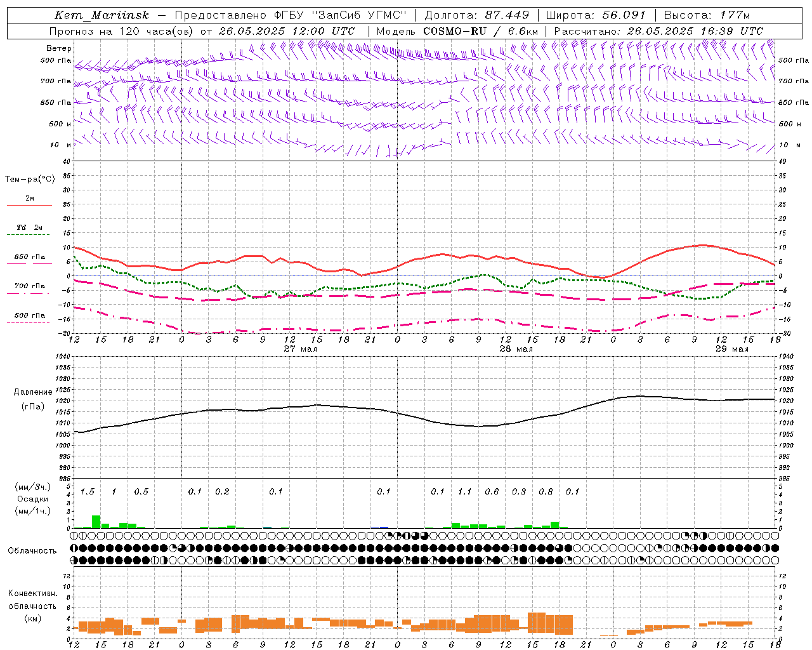Screen dimensions: 812x650
Task: Click the Осадки panel label
Action: coord(32,499)
